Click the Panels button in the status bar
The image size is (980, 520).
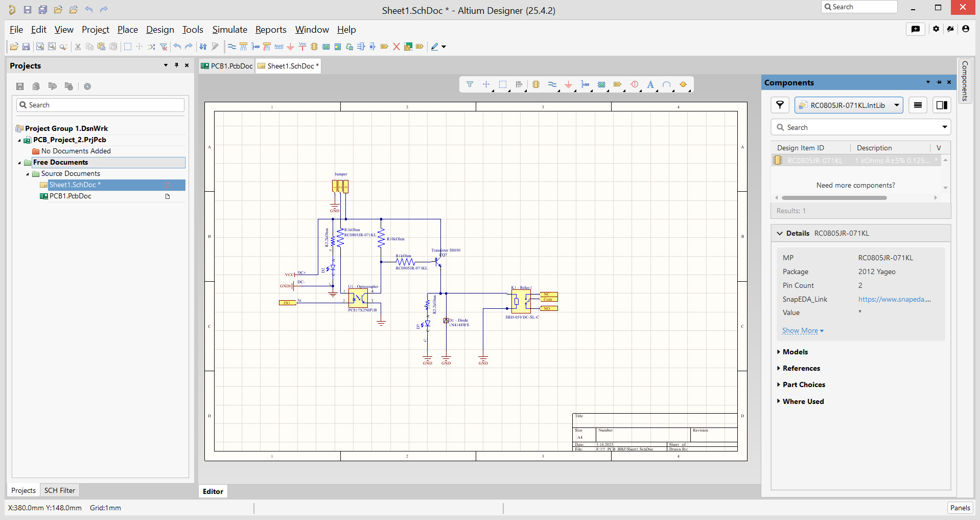960,508
